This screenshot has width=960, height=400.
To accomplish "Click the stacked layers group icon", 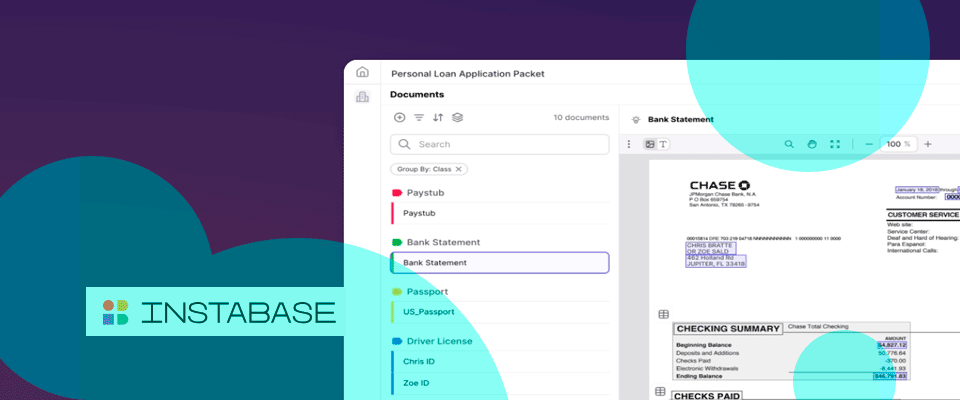I will pyautogui.click(x=457, y=118).
